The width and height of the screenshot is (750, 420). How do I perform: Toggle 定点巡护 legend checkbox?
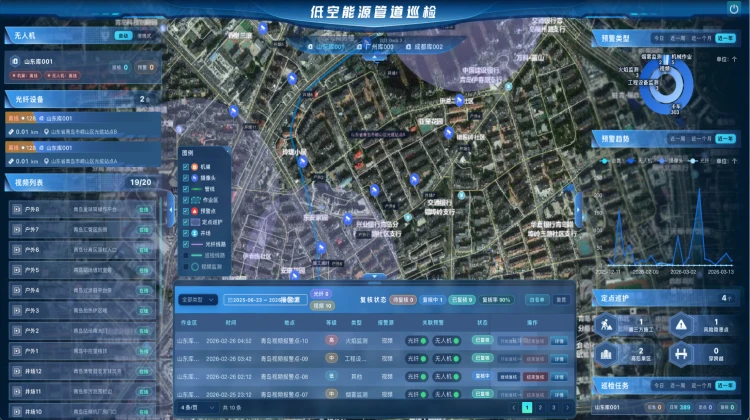pos(186,222)
